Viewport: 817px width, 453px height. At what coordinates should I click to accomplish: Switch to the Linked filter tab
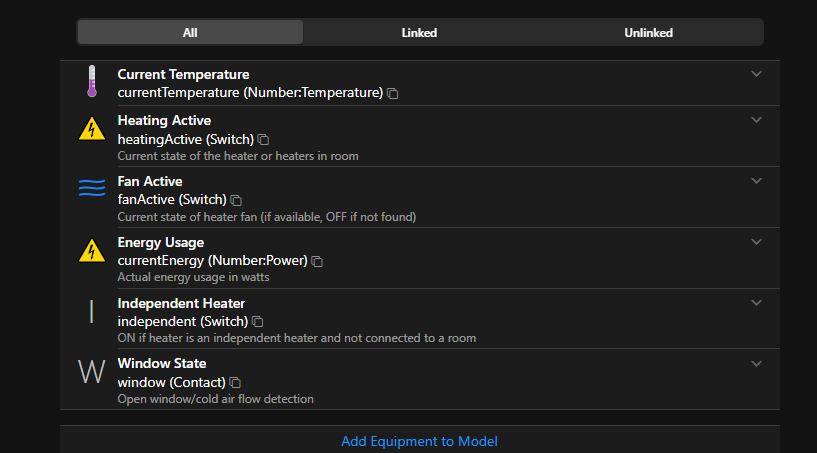(x=419, y=32)
